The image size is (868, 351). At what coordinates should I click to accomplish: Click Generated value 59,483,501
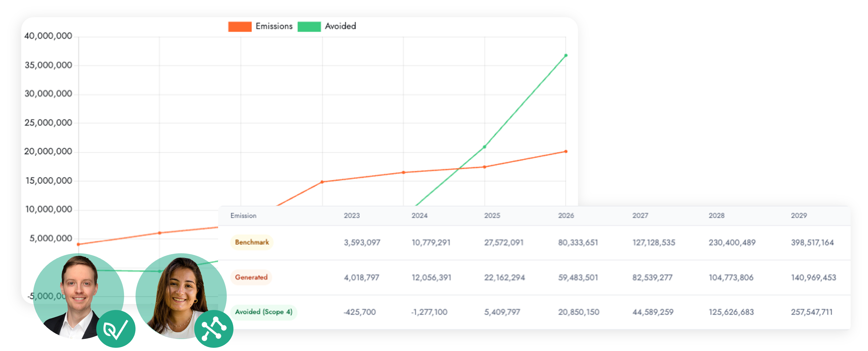point(578,278)
